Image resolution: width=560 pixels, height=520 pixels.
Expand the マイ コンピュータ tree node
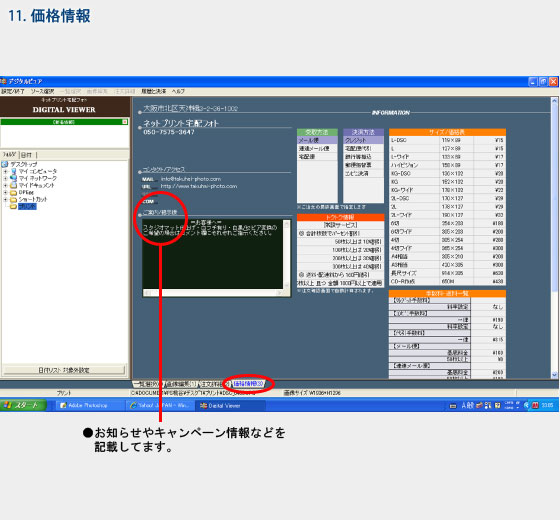pyautogui.click(x=5, y=171)
